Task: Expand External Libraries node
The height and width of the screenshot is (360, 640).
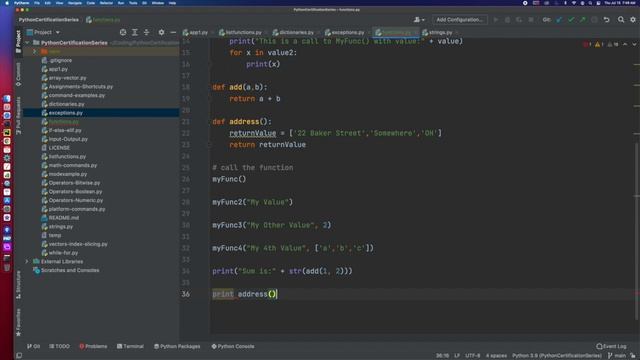Action: [27, 262]
